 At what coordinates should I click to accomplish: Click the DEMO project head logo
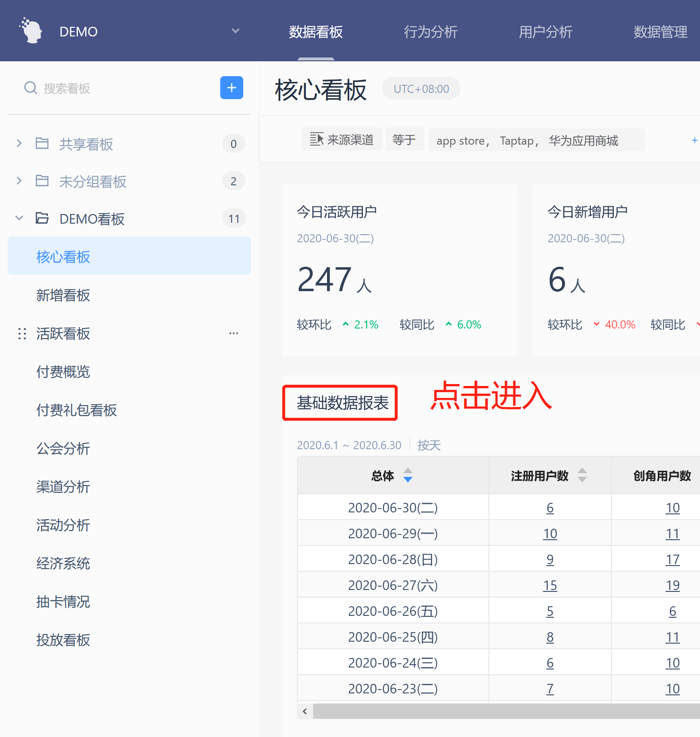coord(32,31)
